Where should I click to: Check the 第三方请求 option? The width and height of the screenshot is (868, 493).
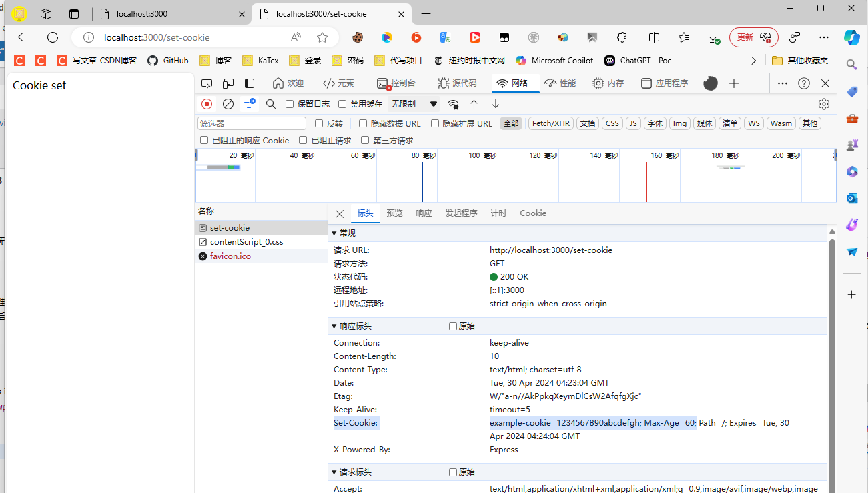click(365, 140)
